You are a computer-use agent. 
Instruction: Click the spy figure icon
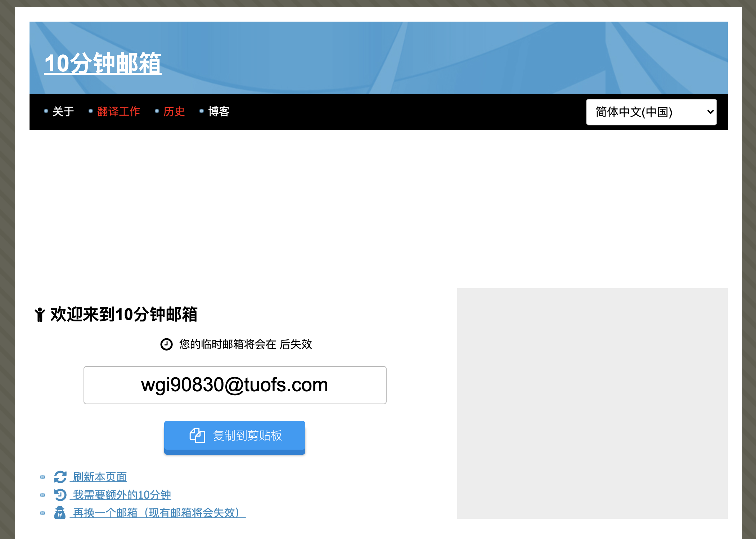click(x=60, y=513)
